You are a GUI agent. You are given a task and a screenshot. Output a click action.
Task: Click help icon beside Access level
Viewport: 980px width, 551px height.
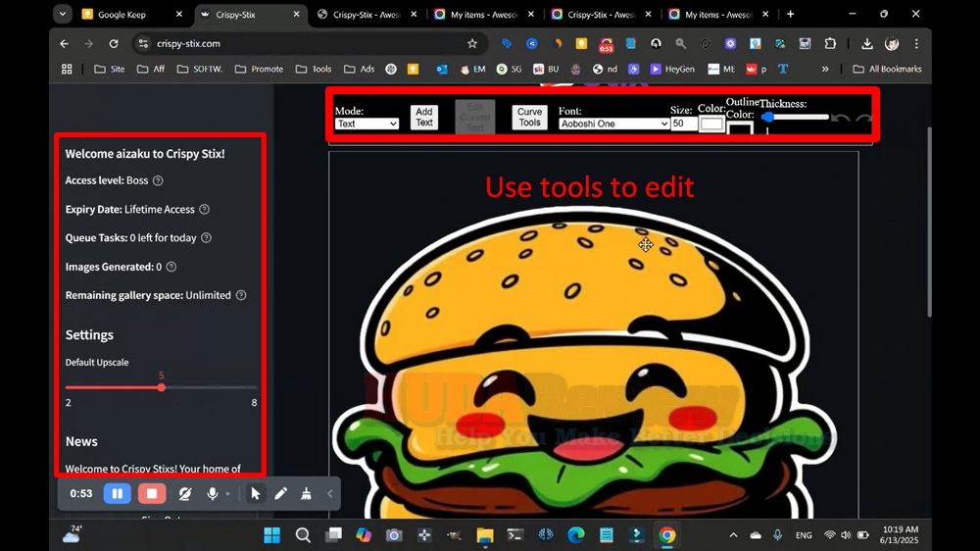[158, 180]
